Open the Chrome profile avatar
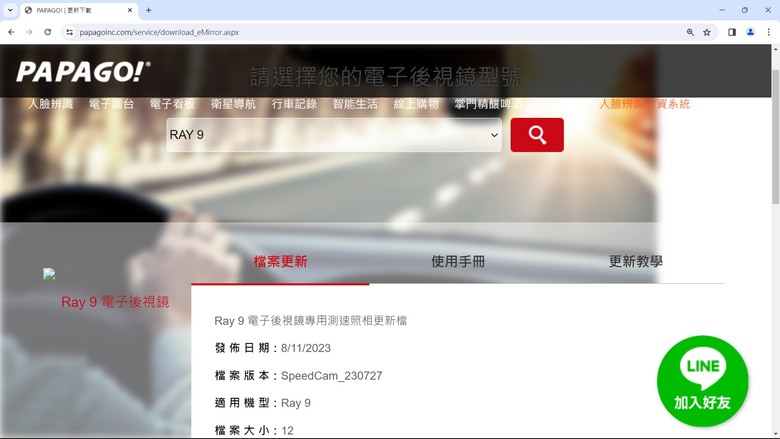 pos(750,32)
